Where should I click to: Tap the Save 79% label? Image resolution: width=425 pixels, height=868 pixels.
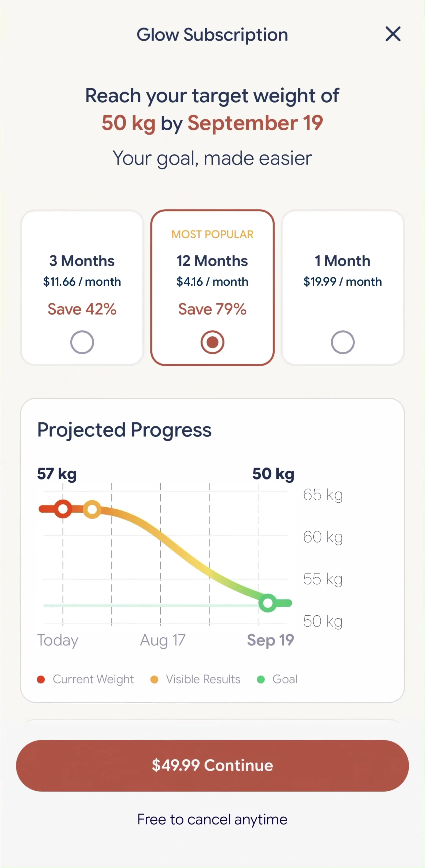pyautogui.click(x=212, y=309)
